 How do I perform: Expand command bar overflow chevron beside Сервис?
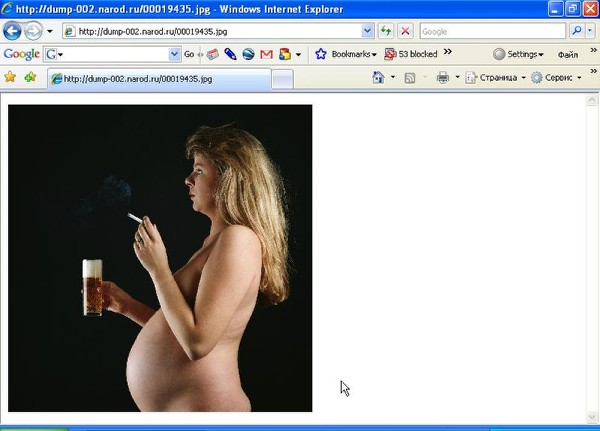click(593, 71)
